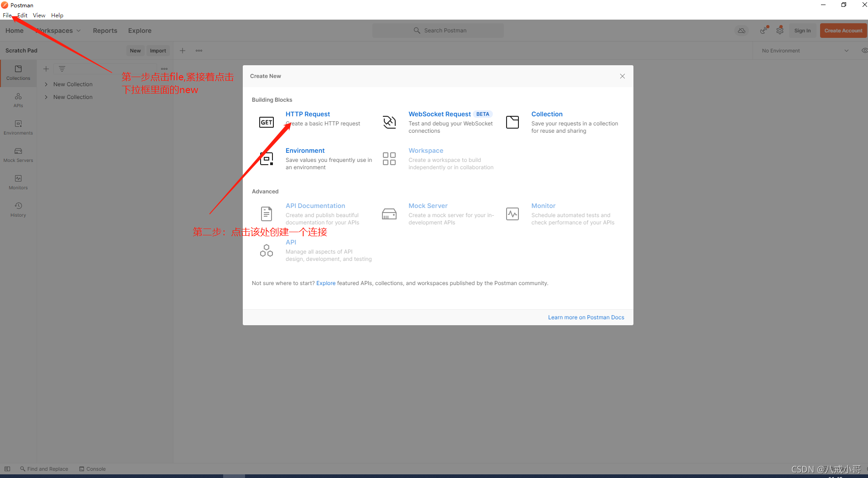Click the Sign In button

pyautogui.click(x=802, y=31)
